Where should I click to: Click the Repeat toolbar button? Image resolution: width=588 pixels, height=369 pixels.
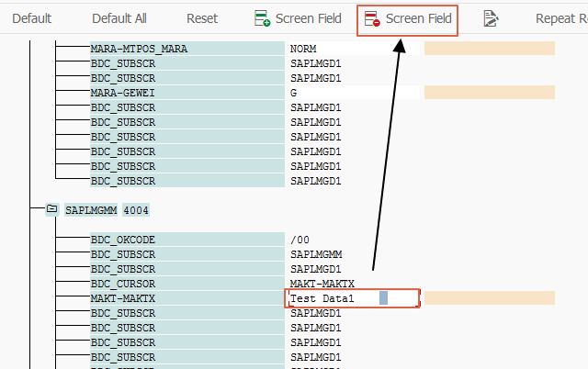[x=561, y=18]
